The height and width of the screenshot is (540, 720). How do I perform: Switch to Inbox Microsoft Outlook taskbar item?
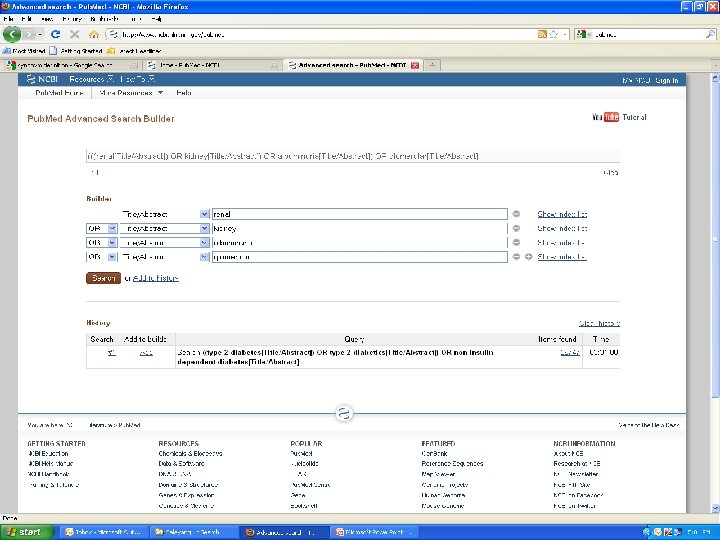click(104, 532)
